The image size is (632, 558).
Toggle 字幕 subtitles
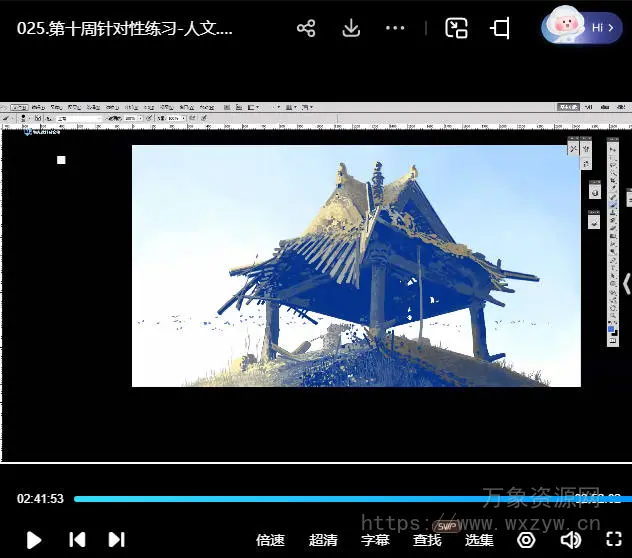coord(375,540)
